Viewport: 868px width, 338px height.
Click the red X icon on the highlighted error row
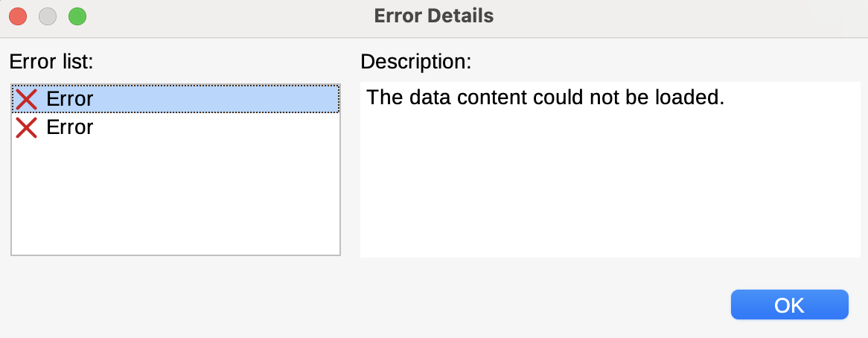26,99
